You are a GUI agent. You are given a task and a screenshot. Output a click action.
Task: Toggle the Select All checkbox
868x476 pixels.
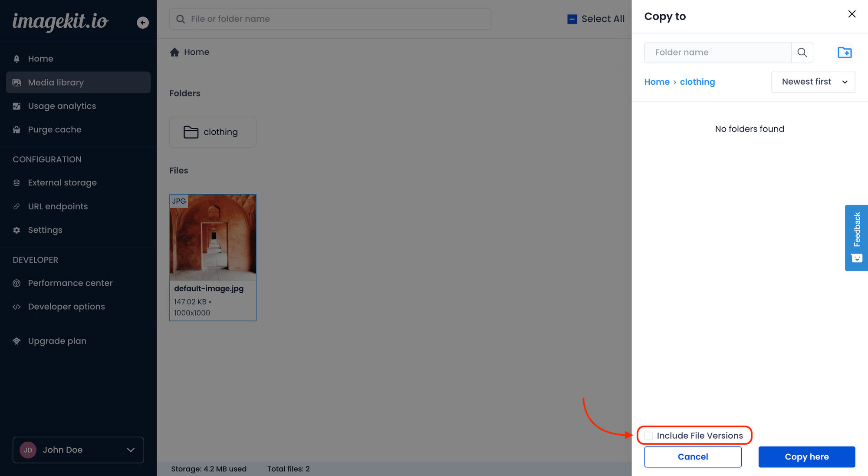pyautogui.click(x=572, y=19)
